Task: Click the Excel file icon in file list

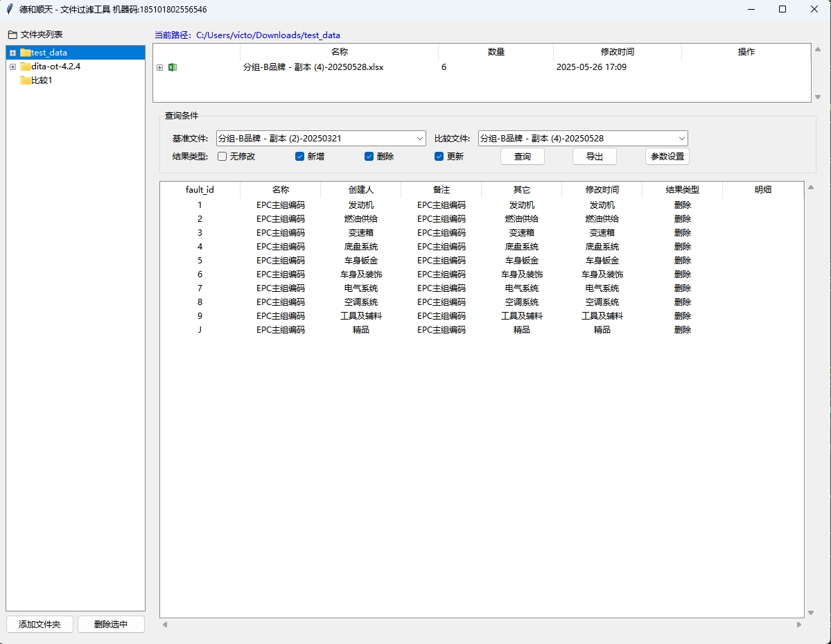Action: point(173,67)
